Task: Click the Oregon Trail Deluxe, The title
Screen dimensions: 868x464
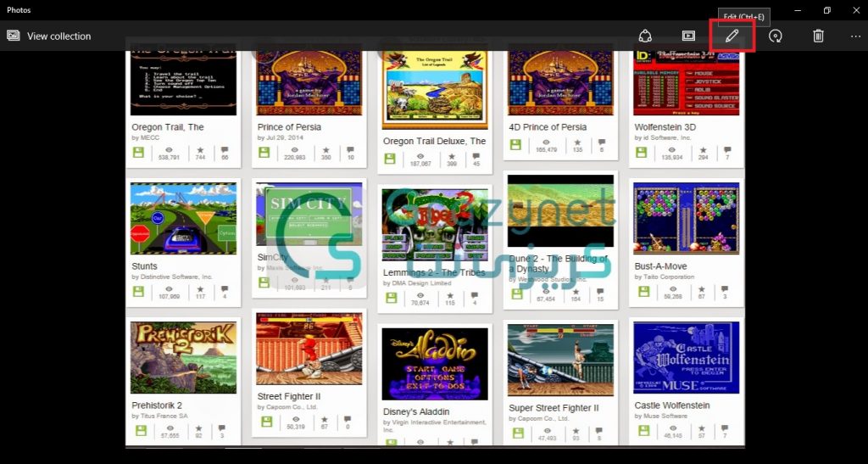Action: pos(434,141)
